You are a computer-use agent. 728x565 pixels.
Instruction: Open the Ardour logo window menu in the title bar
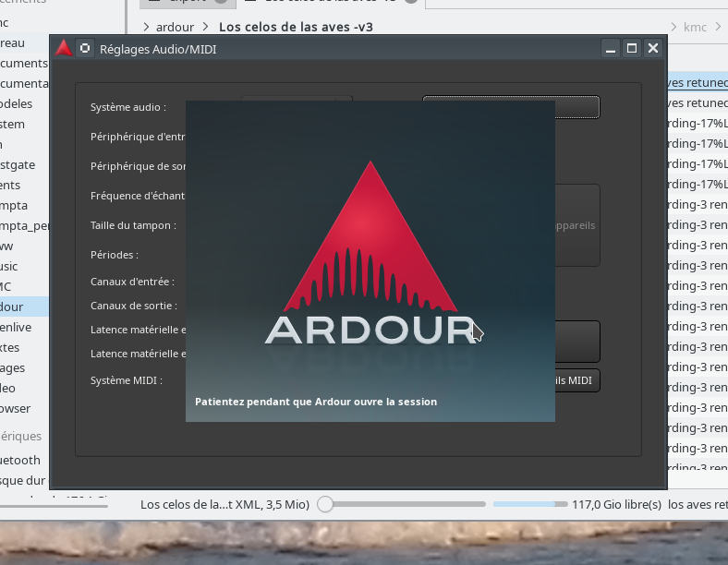coord(64,48)
